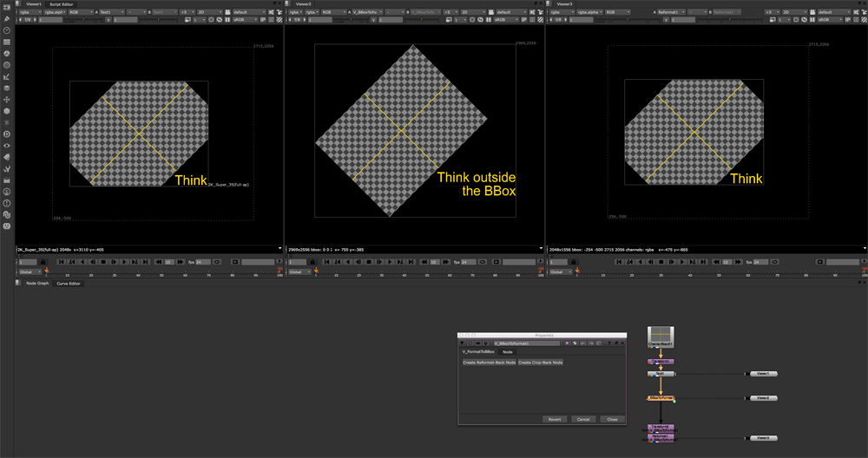
Task: Open the RGB display dropdown in Viewer1
Action: 81,12
